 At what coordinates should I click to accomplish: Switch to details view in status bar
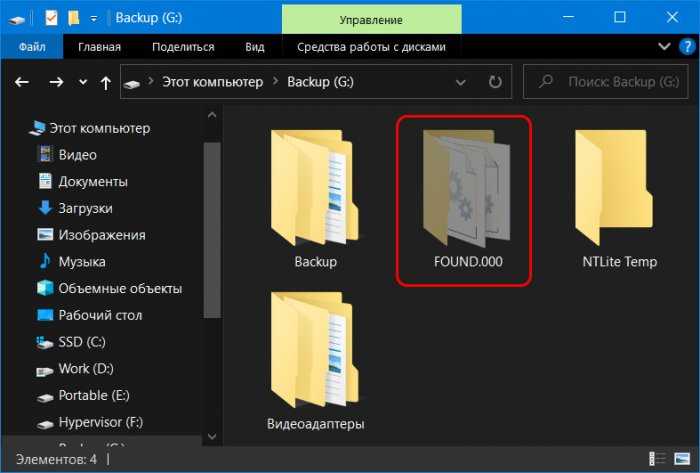coord(657,458)
